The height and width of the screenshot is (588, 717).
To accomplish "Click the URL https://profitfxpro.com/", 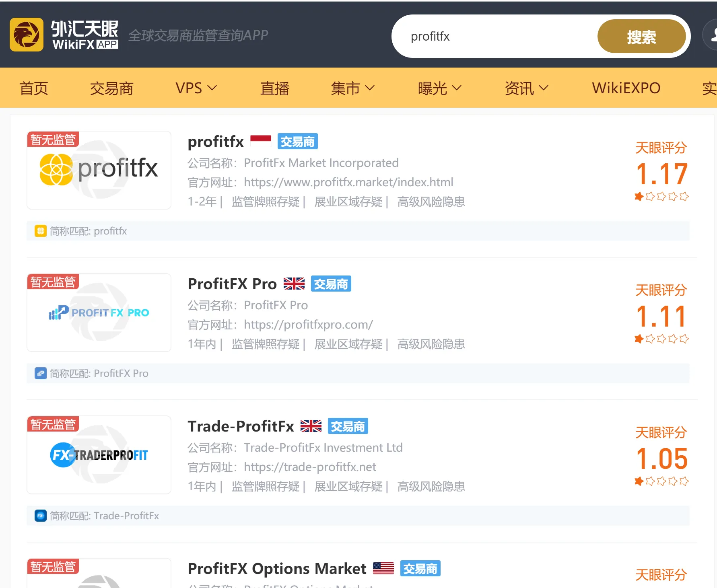I will [308, 325].
